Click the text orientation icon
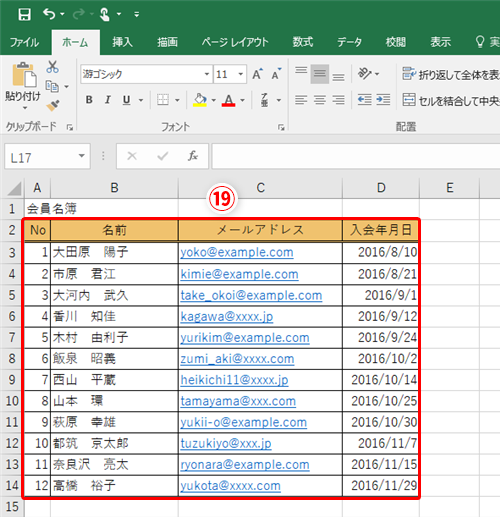The height and width of the screenshot is (517, 500). (x=365, y=74)
